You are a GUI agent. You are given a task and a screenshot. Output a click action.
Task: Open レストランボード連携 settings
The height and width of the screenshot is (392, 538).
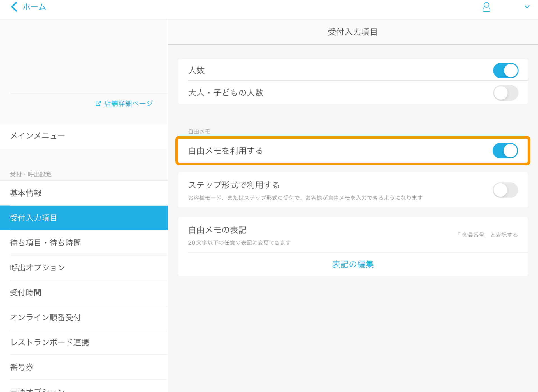tap(84, 342)
